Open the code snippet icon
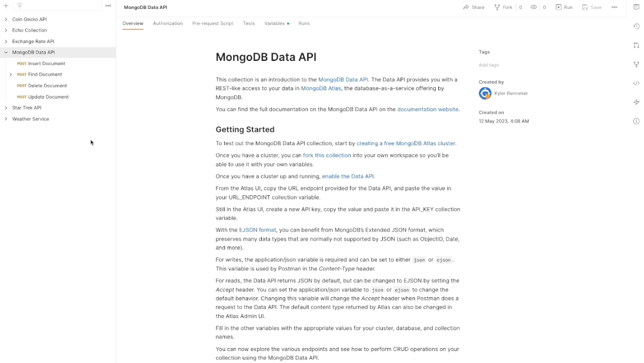This screenshot has width=644, height=363. [x=636, y=83]
